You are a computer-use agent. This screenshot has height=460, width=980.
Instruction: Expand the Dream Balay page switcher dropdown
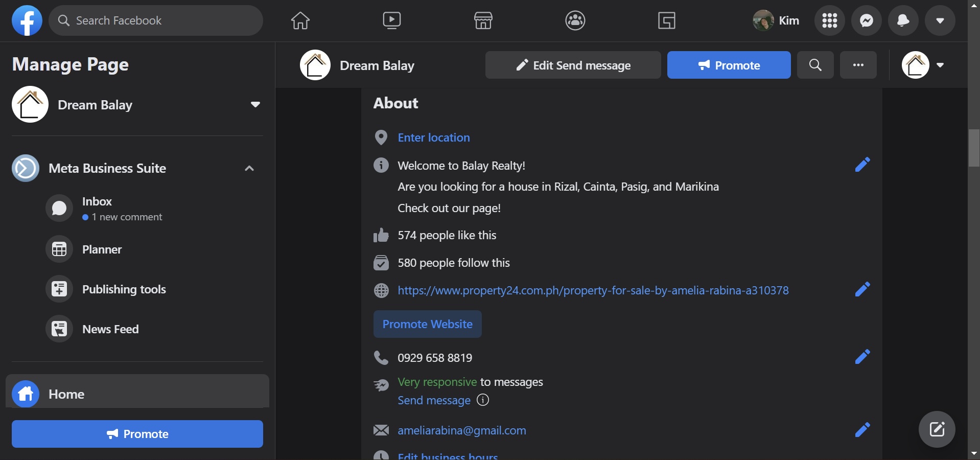point(255,105)
